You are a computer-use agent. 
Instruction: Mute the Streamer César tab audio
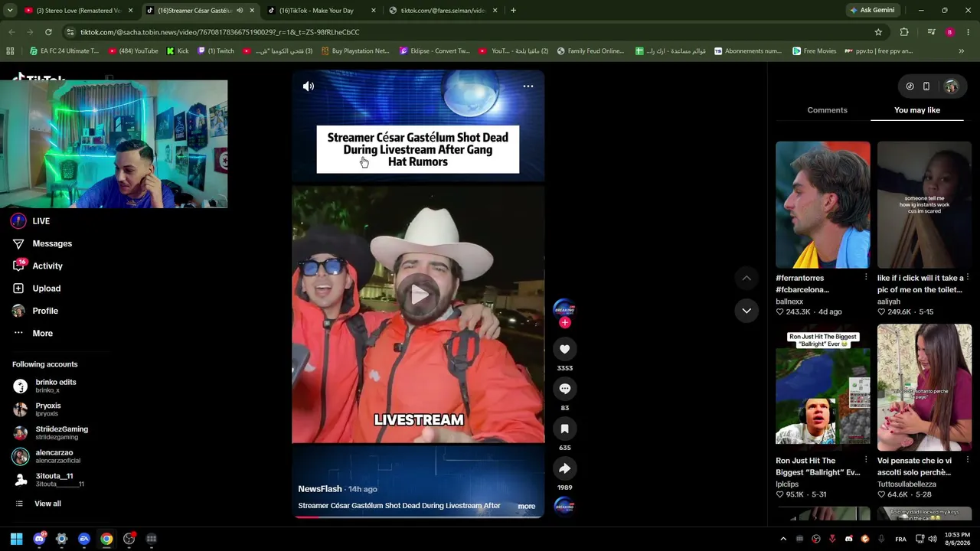[x=240, y=11]
